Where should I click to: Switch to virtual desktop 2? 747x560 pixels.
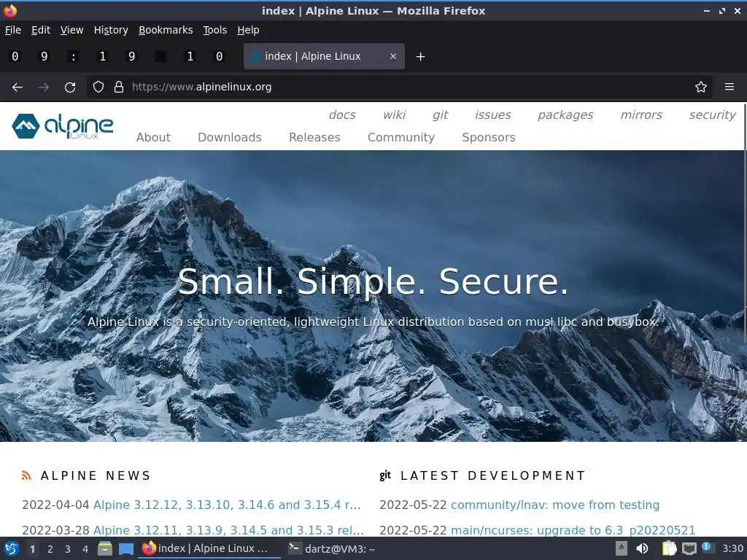[x=50, y=549]
